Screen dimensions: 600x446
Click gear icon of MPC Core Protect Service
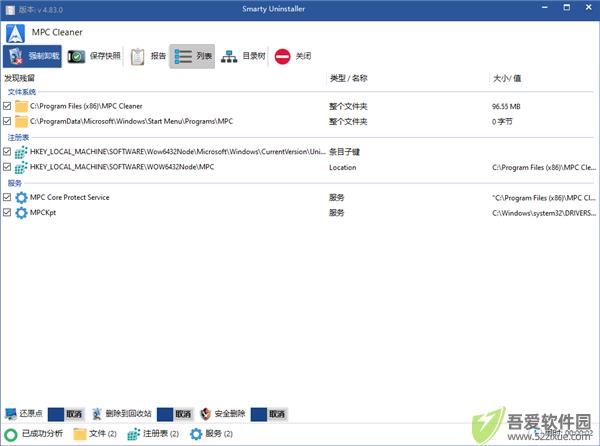tap(21, 197)
